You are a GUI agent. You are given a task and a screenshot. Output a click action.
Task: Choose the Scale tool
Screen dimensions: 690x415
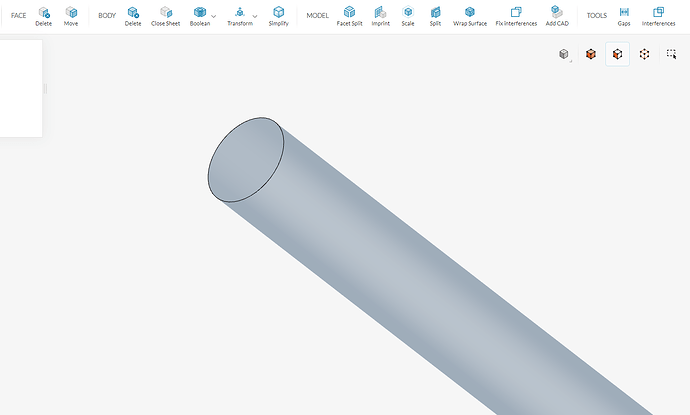tap(408, 16)
